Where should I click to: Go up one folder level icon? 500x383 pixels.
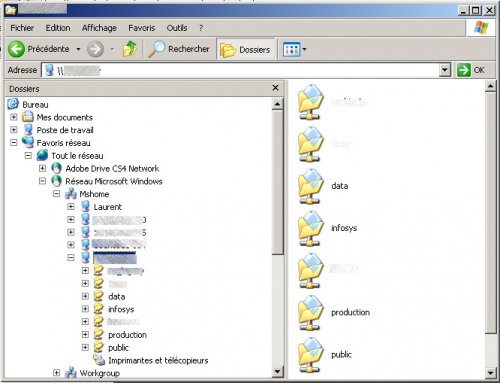click(x=130, y=49)
